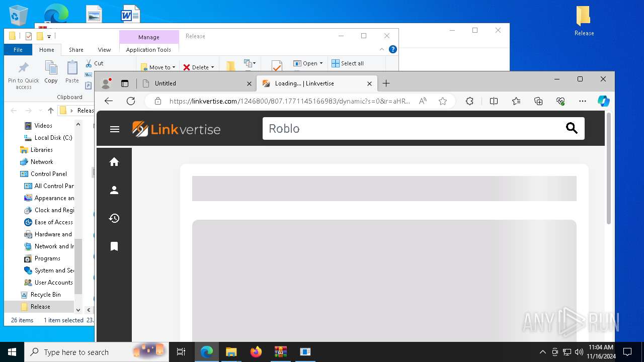The image size is (644, 362).
Task: Click the taskbar search box
Action: point(97,352)
